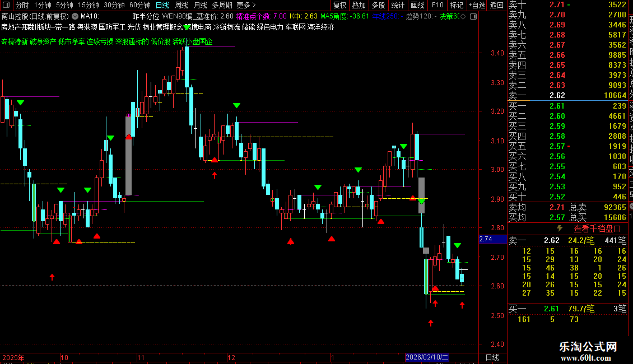The width and height of the screenshot is (633, 364).
Task: Click the 返回 back button
Action: pyautogui.click(x=496, y=5)
